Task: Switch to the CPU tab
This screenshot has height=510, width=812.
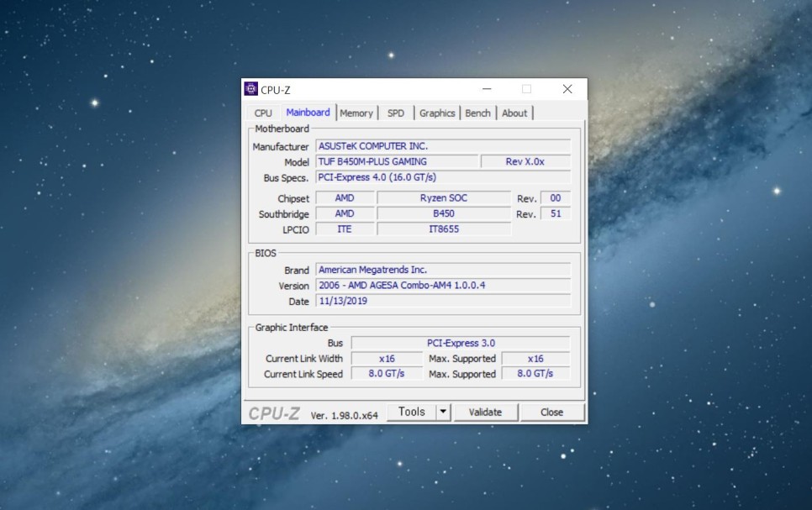Action: click(x=263, y=113)
